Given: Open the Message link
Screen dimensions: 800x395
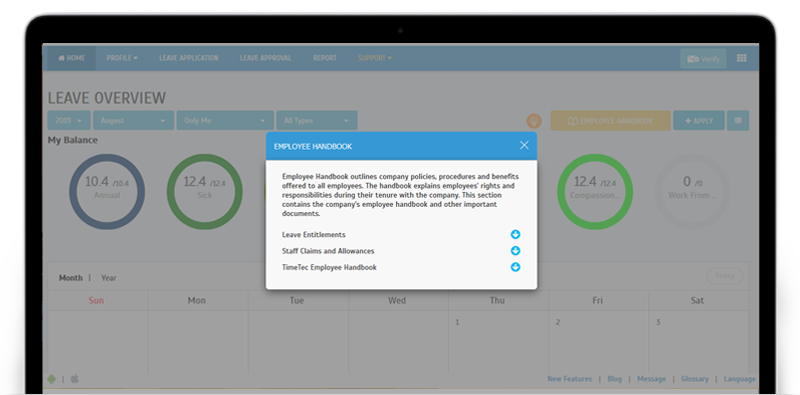Looking at the screenshot, I should coord(651,379).
